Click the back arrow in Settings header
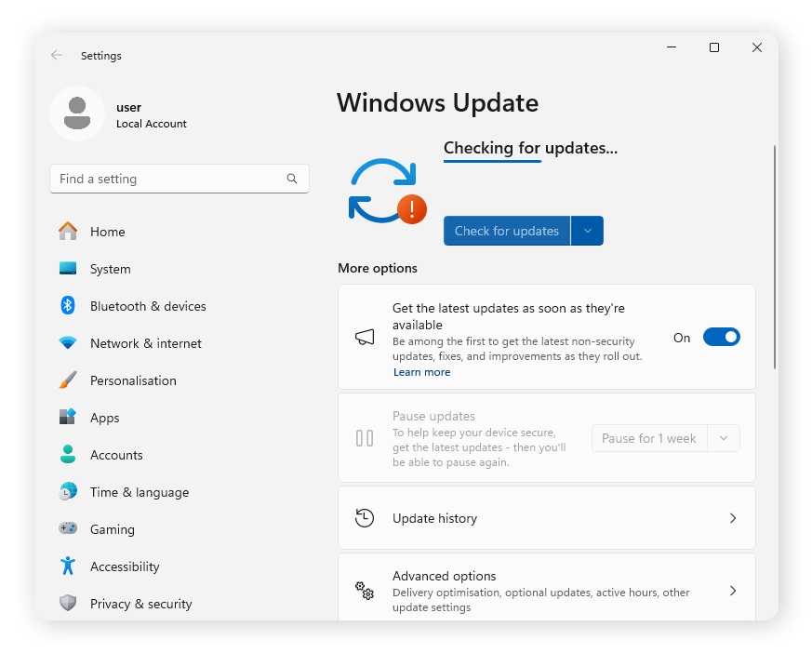 point(57,55)
